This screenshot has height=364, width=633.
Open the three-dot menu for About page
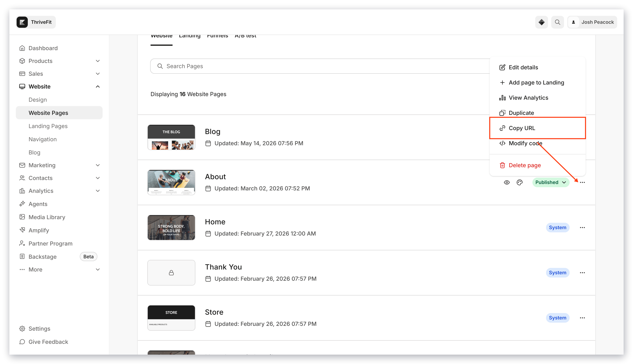582,182
